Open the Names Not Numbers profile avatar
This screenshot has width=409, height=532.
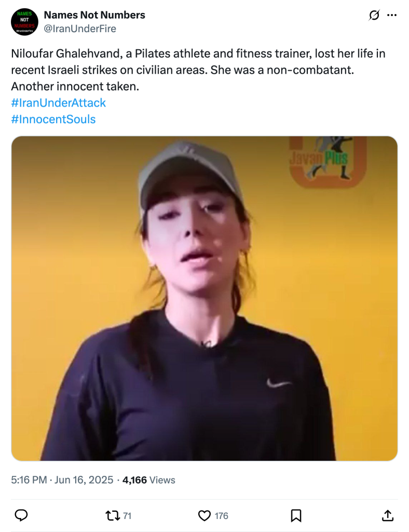click(x=24, y=22)
